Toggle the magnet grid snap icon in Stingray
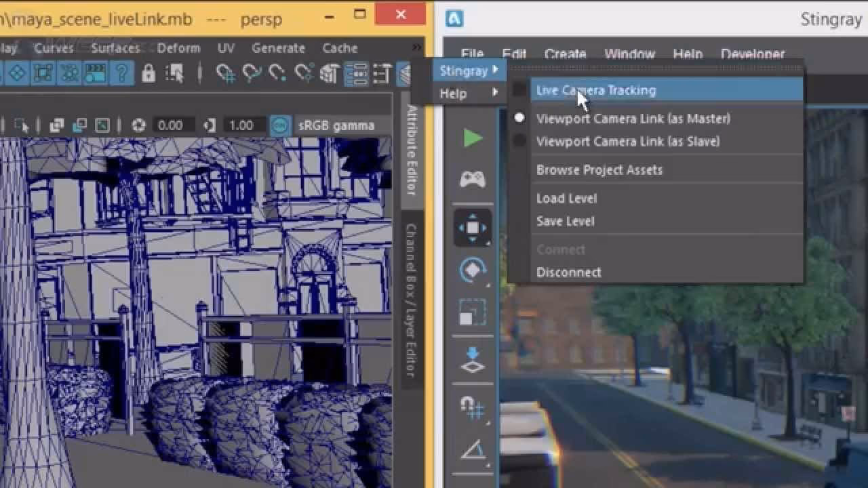Viewport: 868px width, 488px height. (x=473, y=407)
